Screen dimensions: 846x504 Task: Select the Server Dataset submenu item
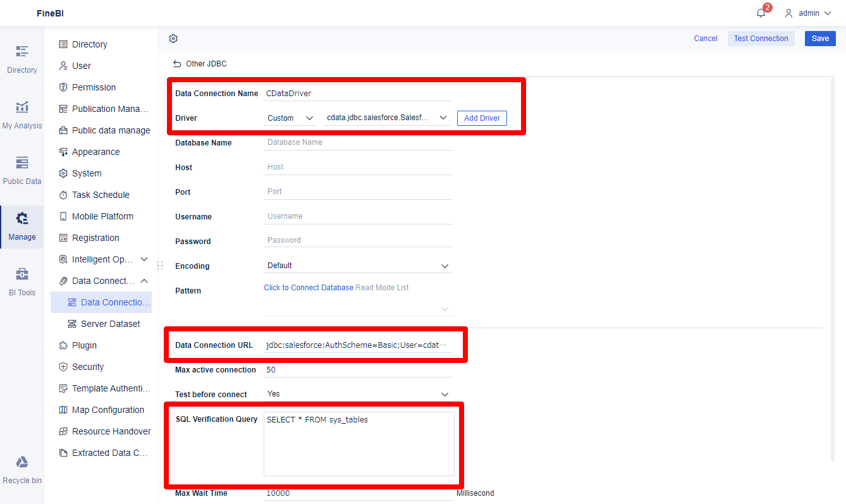[x=101, y=324]
